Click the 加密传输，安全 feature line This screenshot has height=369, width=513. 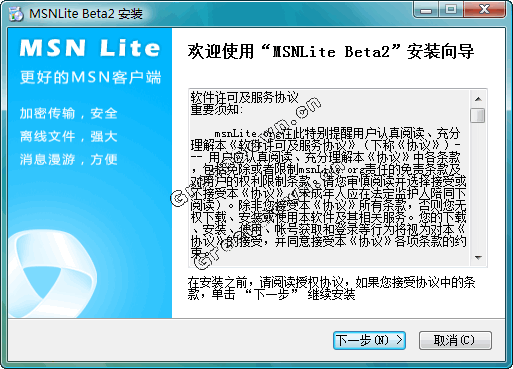coord(68,113)
